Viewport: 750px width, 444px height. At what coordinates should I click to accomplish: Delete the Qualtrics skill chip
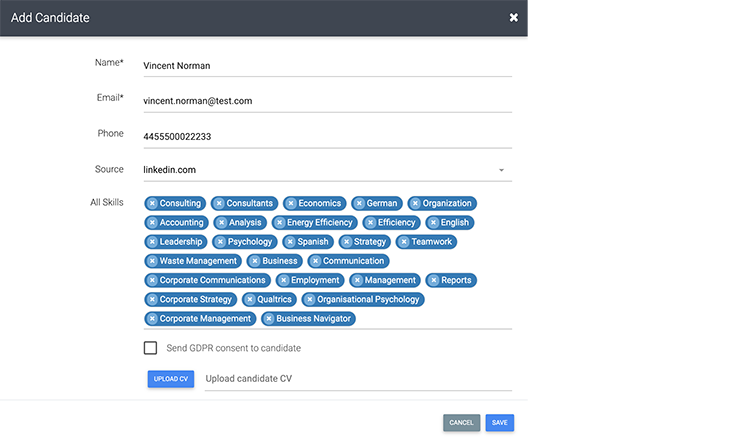click(249, 299)
